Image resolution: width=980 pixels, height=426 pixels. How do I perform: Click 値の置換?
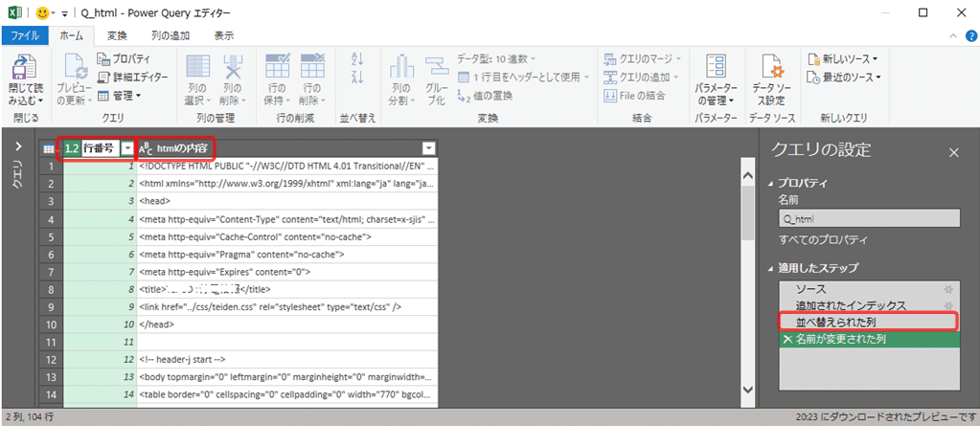[x=485, y=96]
